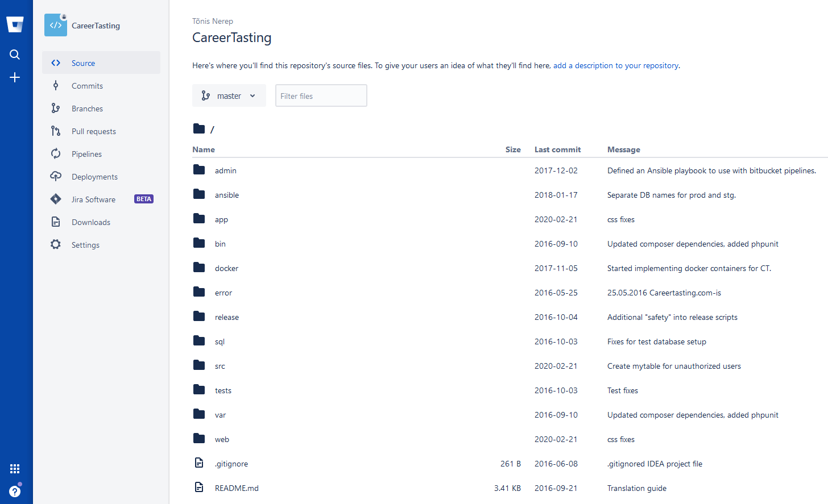828x504 pixels.
Task: Open Pipelines in sidebar
Action: tap(101, 154)
